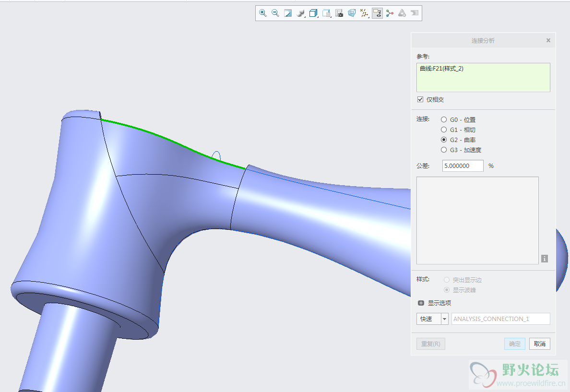Toggle the annotation display eye icon
Image resolution: width=570 pixels, height=392 pixels.
(x=377, y=13)
